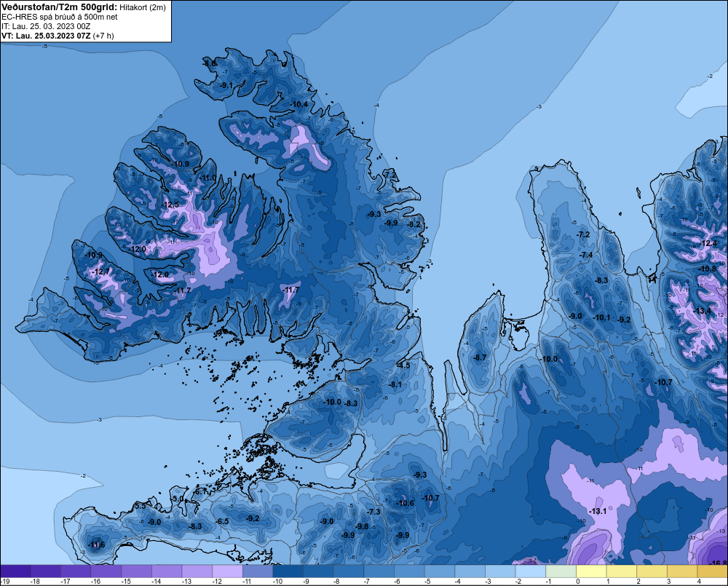The height and width of the screenshot is (586, 728).
Task: Click the temperature value '-8.1'
Action: click(395, 384)
